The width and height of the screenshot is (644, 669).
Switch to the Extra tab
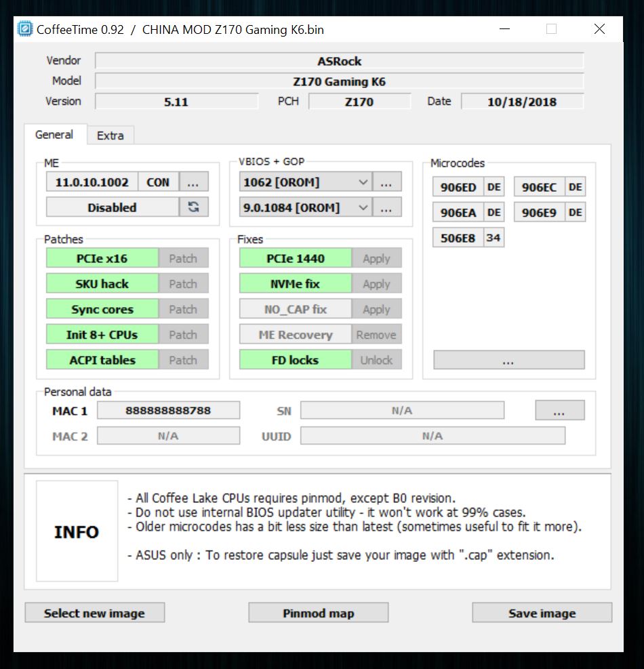coord(110,136)
